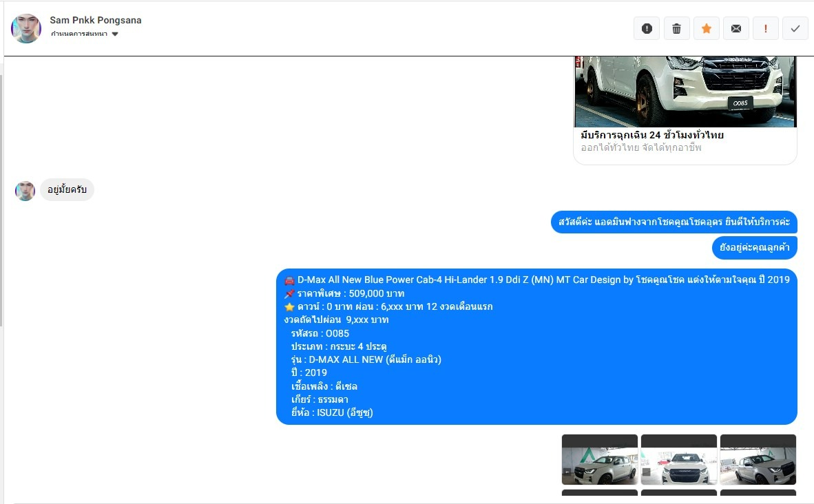Click ad subtitle 'ออกได้ทั่วไทย จัดได้ทุกอาชีพ'
Viewport: 814px width, 504px height.
click(641, 148)
